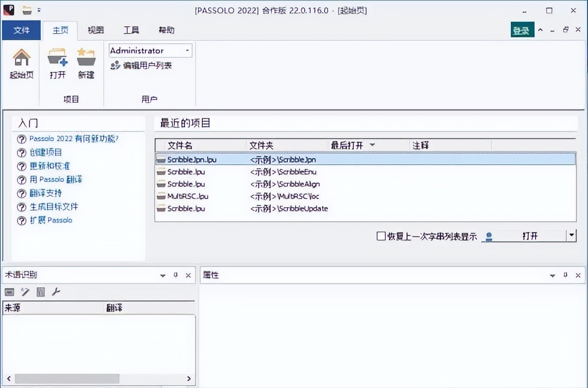Click the folder cell <示例>\ScribbleUpdate
Viewport: 588px width, 388px height.
(289, 208)
